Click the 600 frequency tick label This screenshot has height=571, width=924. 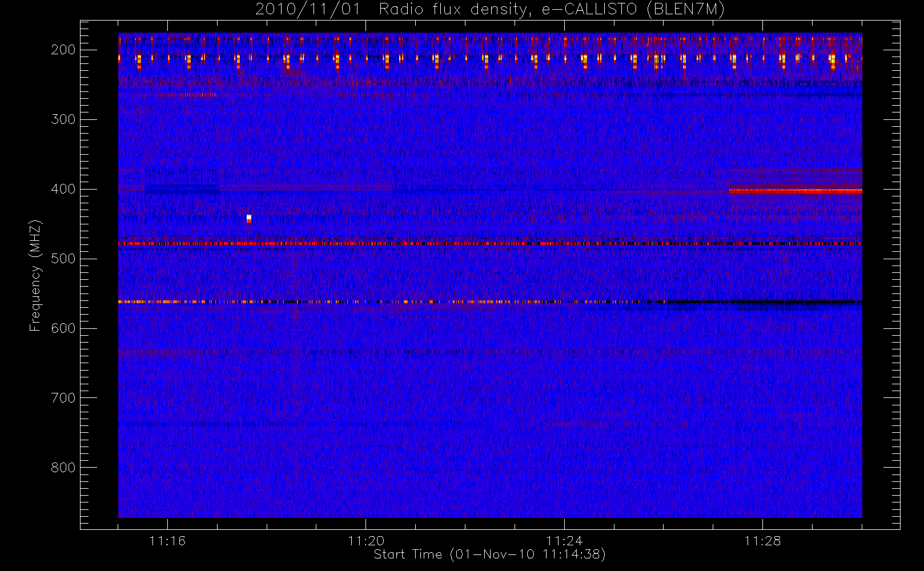tap(63, 328)
